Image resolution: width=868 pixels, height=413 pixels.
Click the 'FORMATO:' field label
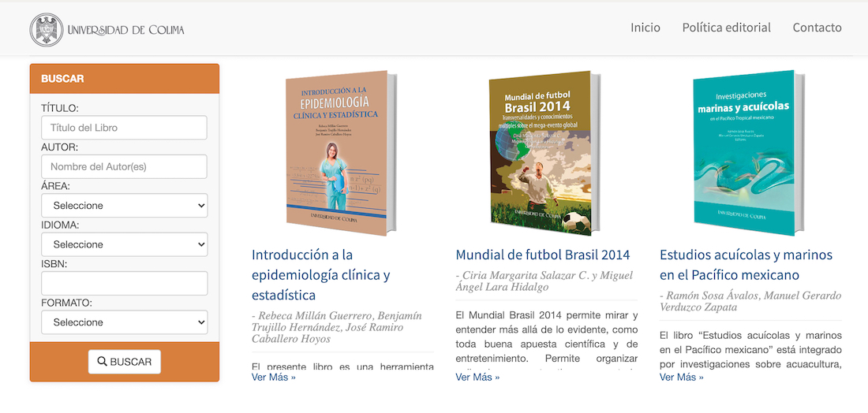coord(65,303)
